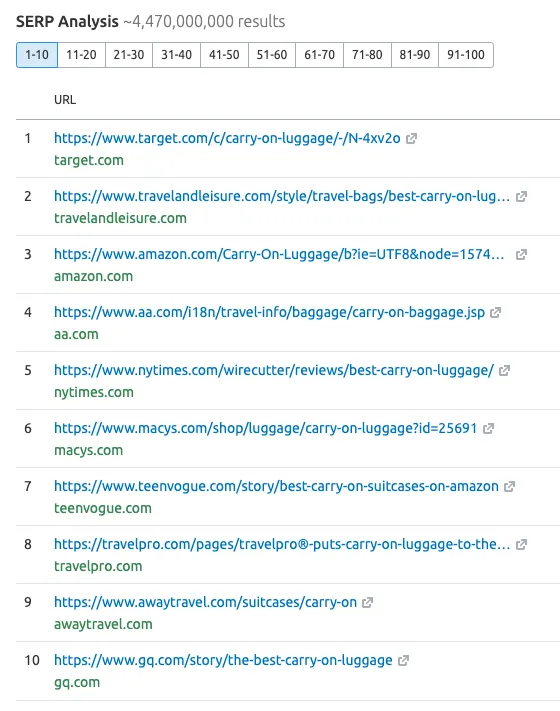Open the teenvogue.com best-carry-on-suitcases URL
This screenshot has width=560, height=711.
coord(276,487)
